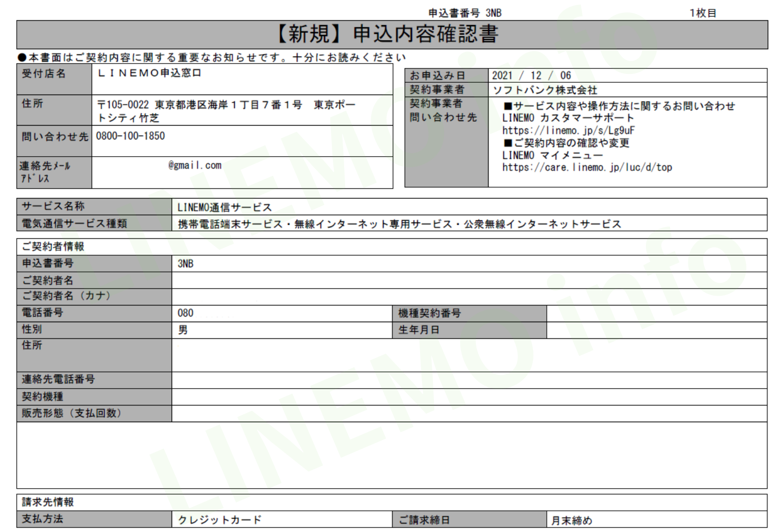Click the 連絡先メールアドレス label
The width and height of the screenshot is (779, 532).
45,172
